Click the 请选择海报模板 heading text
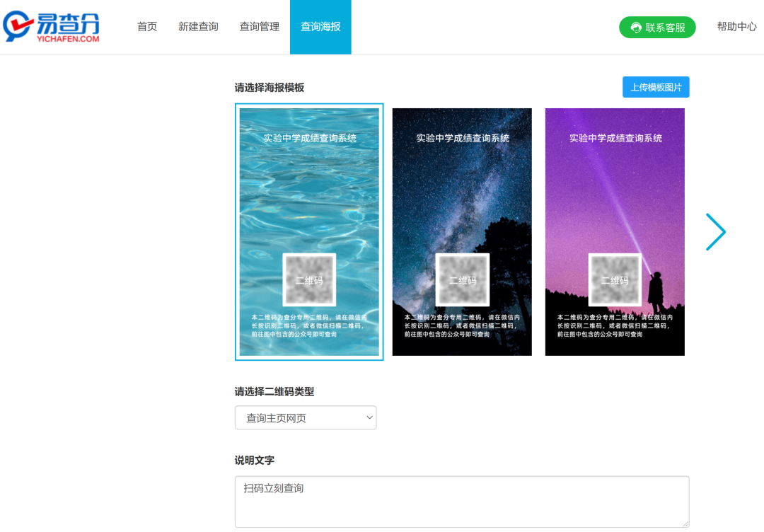 [x=270, y=88]
